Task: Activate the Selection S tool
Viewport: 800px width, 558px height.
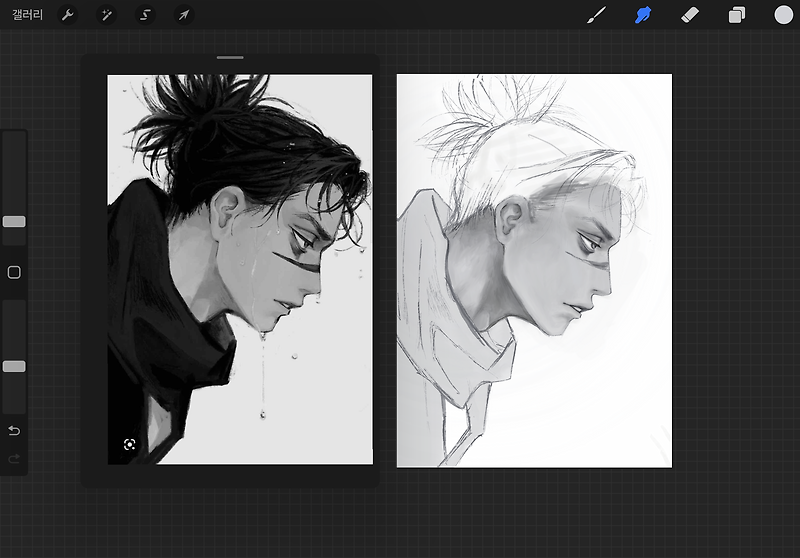Action: [145, 15]
